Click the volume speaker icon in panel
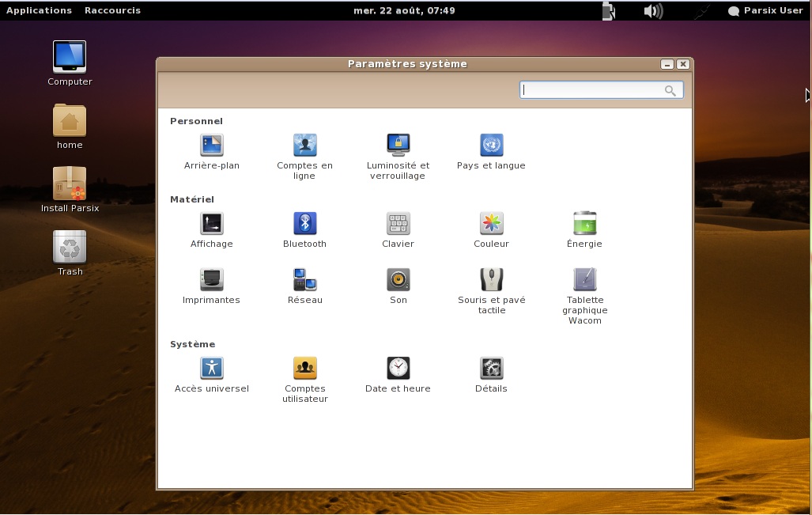 [x=653, y=11]
